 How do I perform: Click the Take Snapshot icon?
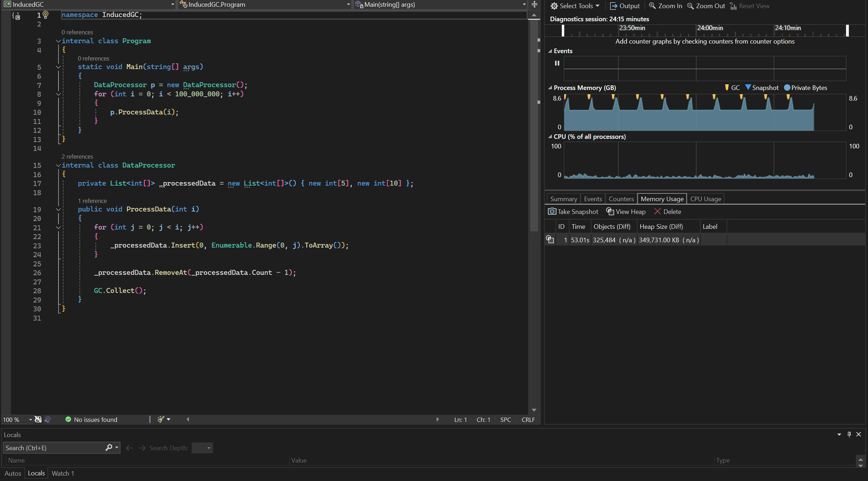(550, 211)
